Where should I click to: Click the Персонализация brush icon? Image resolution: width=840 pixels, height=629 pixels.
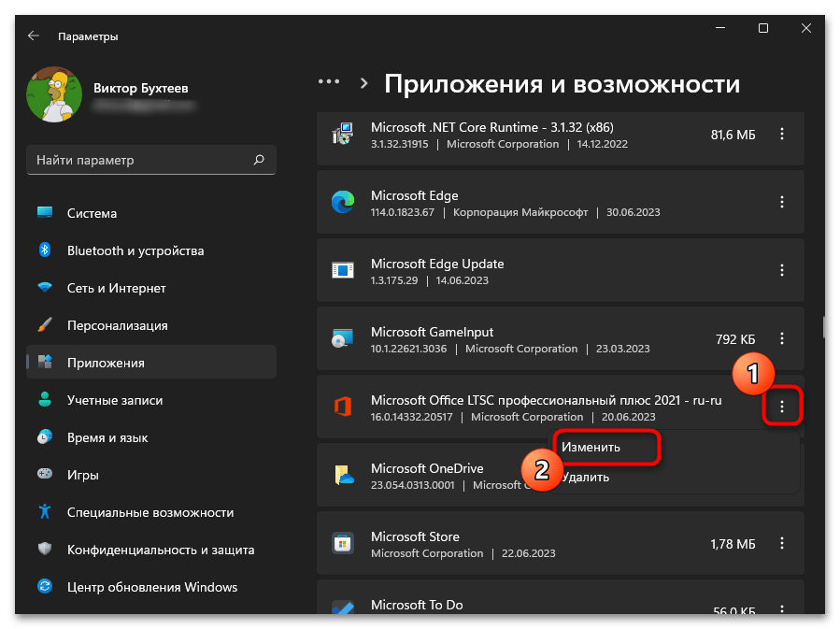pos(45,324)
